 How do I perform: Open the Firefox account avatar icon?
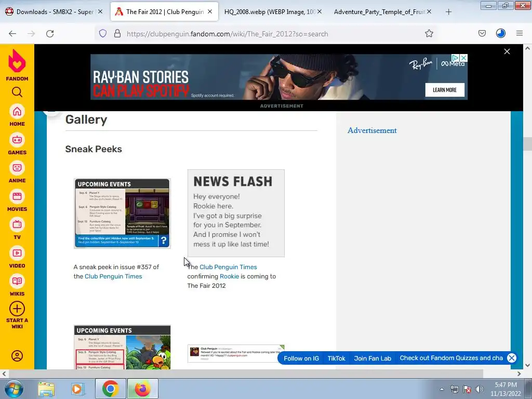click(x=501, y=33)
